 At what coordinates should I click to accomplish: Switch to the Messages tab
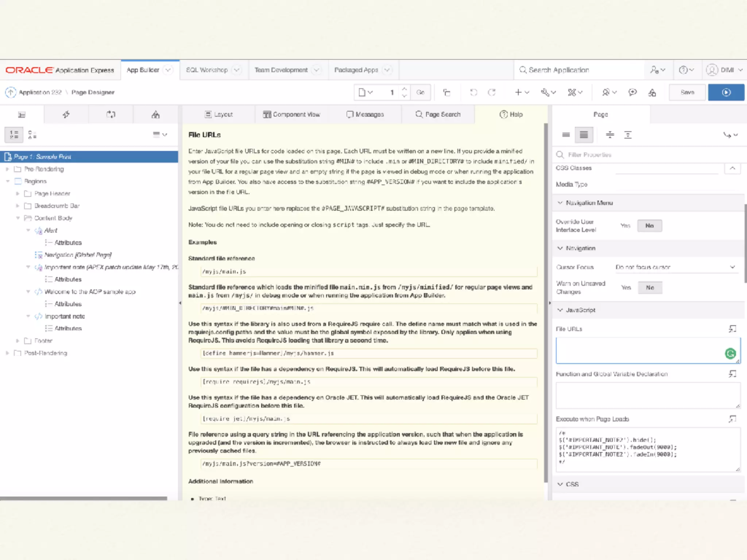[x=365, y=114]
